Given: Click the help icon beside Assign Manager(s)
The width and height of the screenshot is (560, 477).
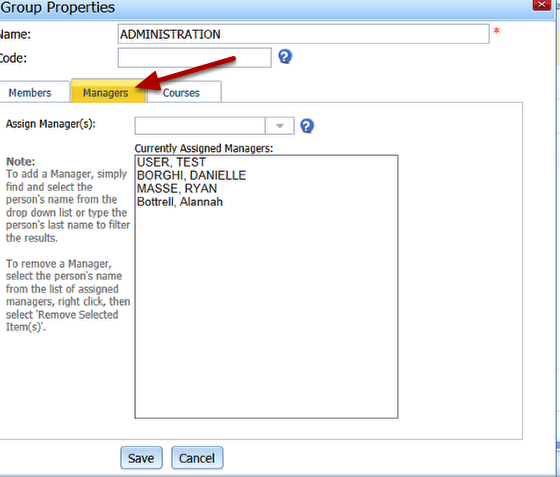Looking at the screenshot, I should point(307,126).
